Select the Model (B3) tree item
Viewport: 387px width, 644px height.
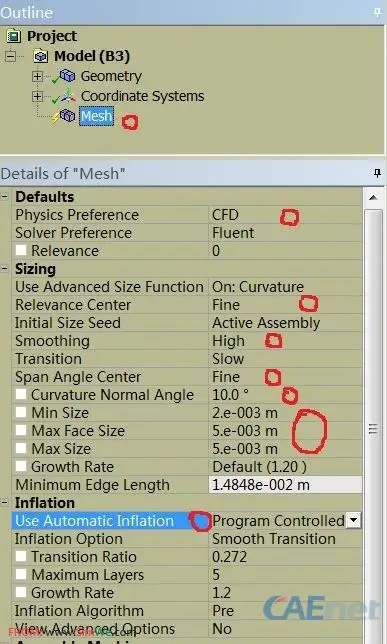pos(92,56)
